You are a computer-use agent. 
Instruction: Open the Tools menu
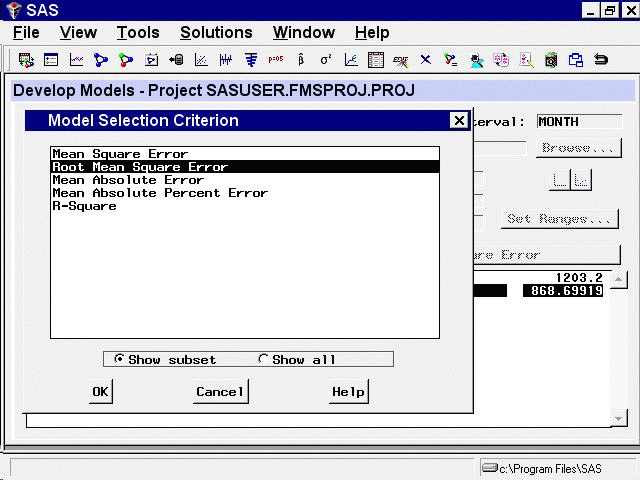click(x=138, y=33)
